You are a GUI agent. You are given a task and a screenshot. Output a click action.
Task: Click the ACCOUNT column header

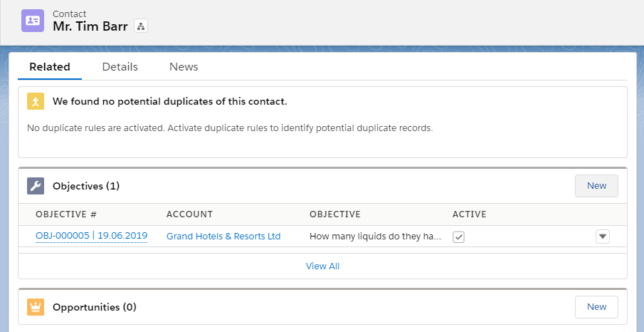click(189, 214)
